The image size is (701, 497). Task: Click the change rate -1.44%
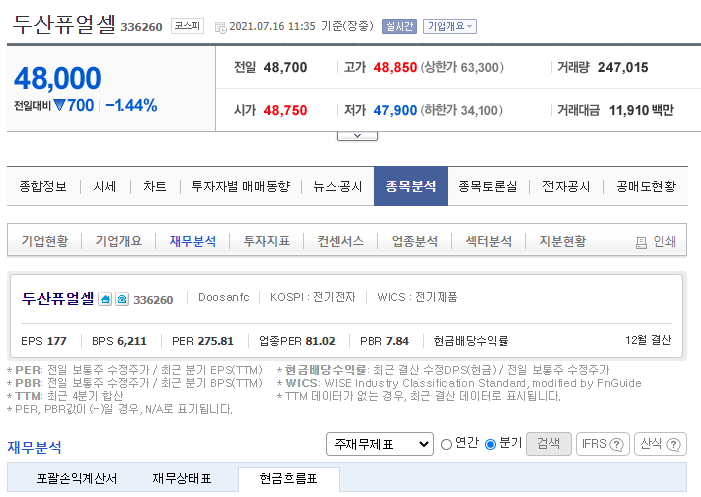click(131, 106)
